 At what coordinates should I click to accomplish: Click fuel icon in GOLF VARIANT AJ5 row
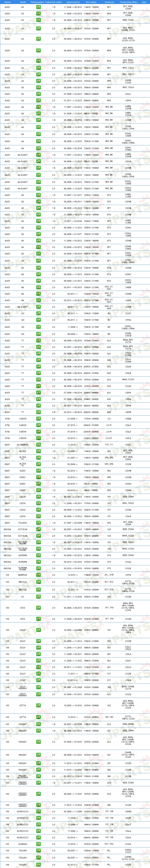(x=39, y=694)
